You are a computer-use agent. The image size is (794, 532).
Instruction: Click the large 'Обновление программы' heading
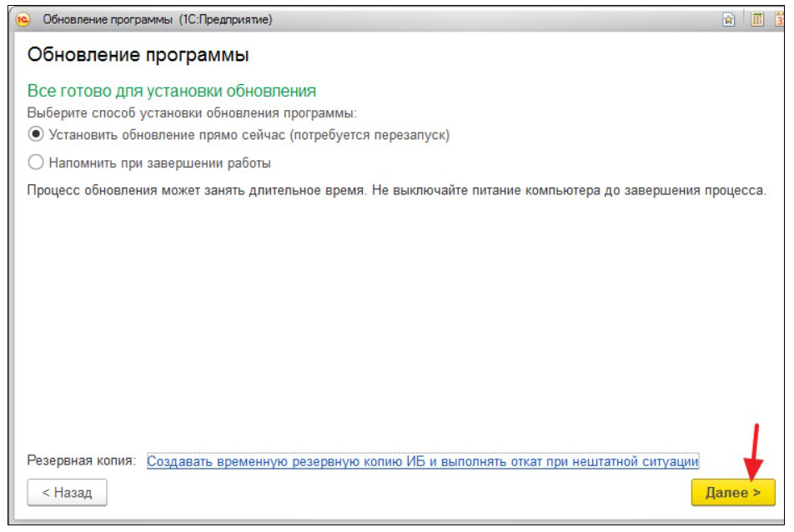point(138,56)
